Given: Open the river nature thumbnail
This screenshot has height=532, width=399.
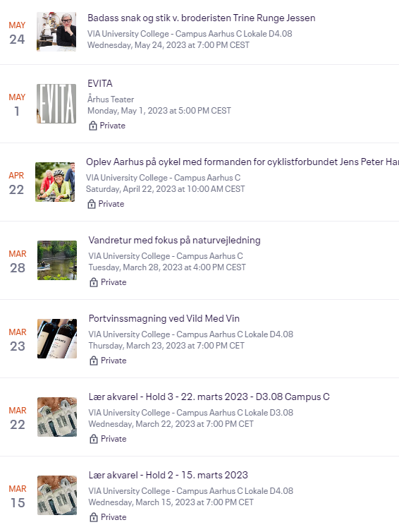Looking at the screenshot, I should tap(57, 260).
